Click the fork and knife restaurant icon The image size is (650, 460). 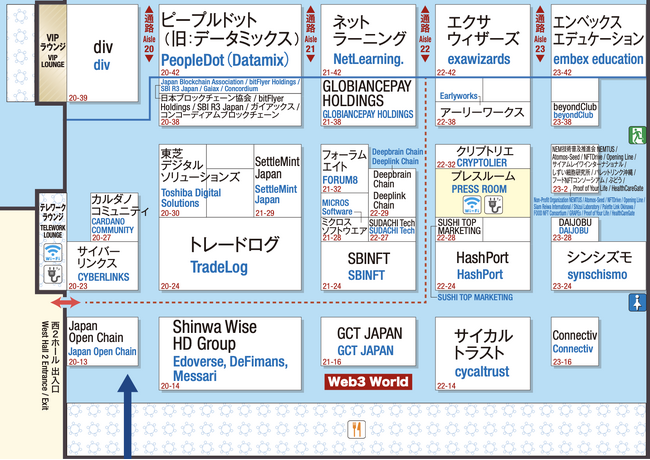357,429
